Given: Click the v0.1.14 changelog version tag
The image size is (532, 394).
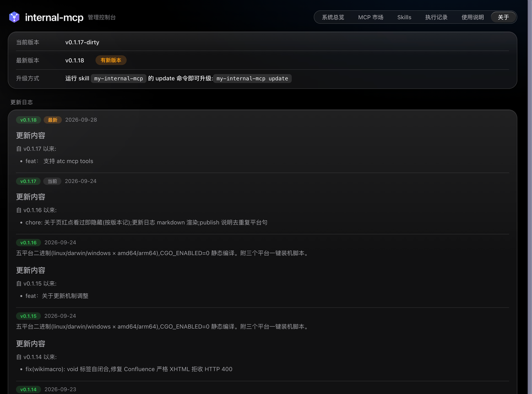Looking at the screenshot, I should (28, 389).
